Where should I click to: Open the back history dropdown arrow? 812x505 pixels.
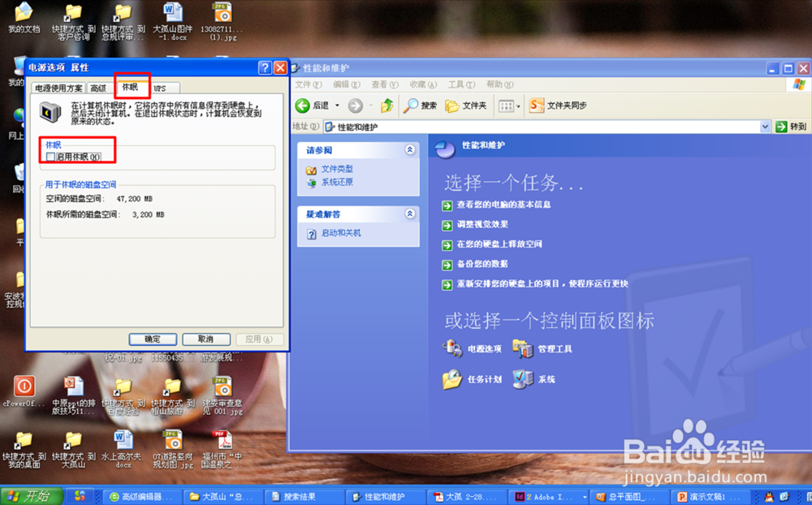click(337, 106)
